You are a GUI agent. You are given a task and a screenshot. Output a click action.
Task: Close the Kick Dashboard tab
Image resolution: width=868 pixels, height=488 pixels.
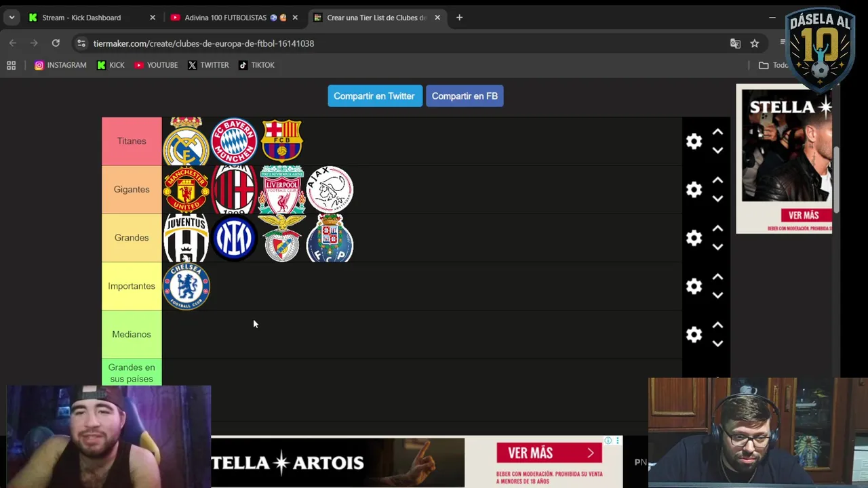pyautogui.click(x=153, y=18)
